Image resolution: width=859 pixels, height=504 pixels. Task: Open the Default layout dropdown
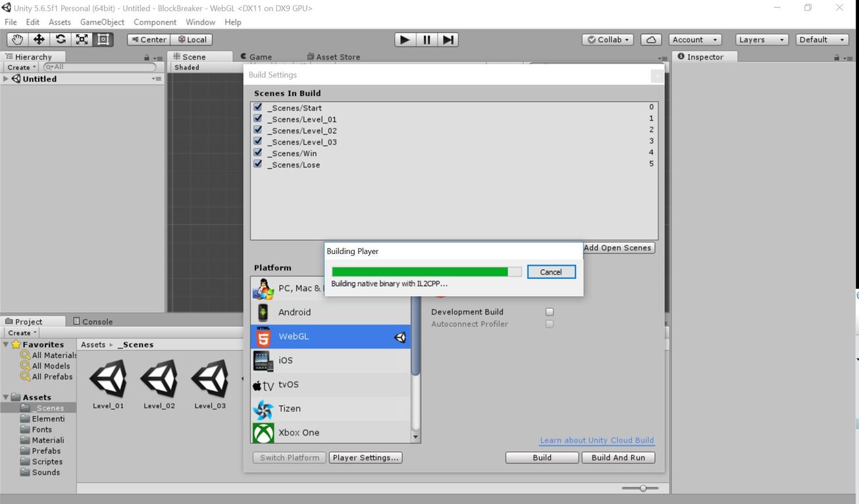(821, 39)
